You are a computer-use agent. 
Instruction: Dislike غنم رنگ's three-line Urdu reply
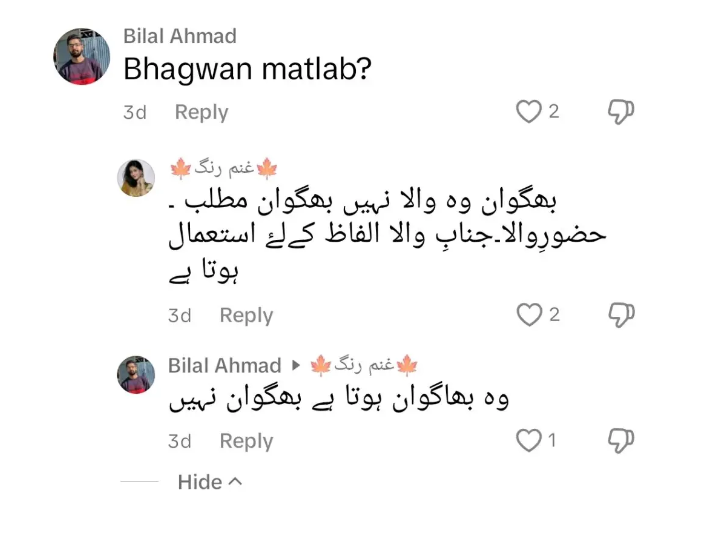click(621, 315)
